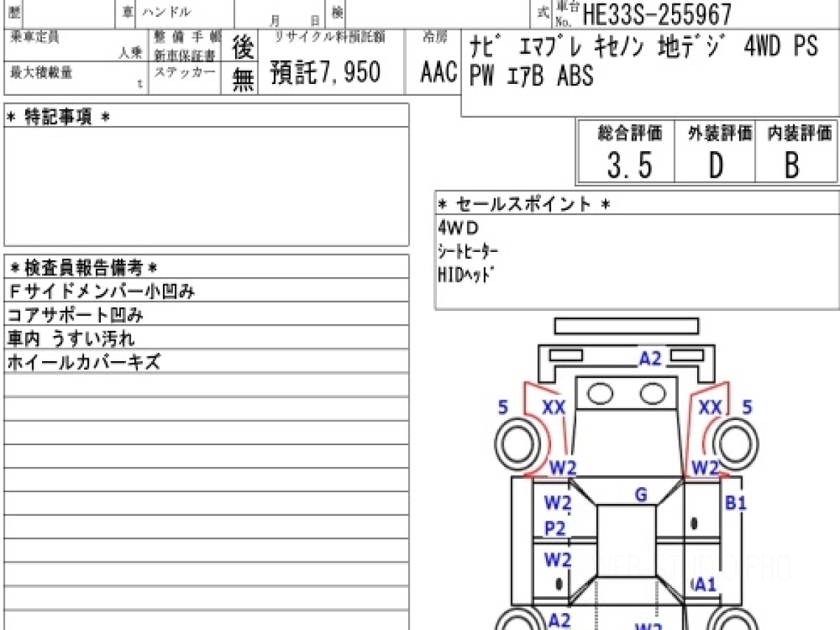Select remark コアサポート凹み
Viewport: 840px width, 630px height.
76,315
